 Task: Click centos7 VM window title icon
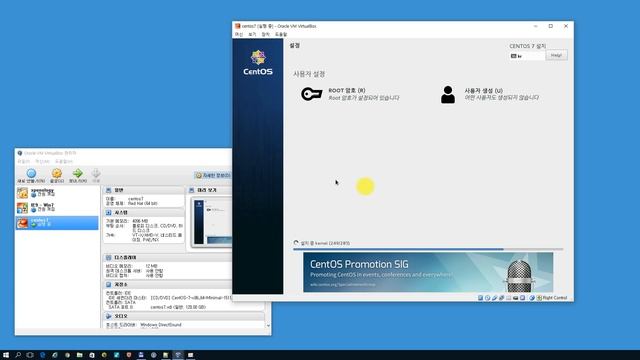pos(238,26)
